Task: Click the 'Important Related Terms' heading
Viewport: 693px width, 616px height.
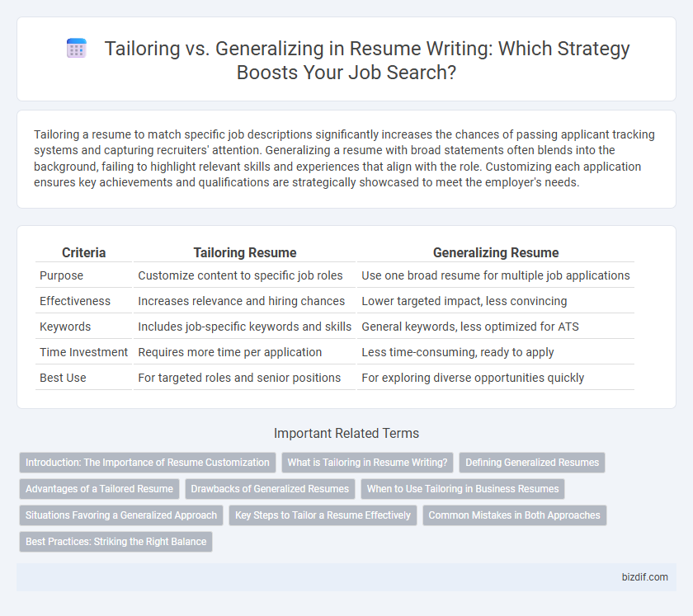Action: [x=346, y=433]
